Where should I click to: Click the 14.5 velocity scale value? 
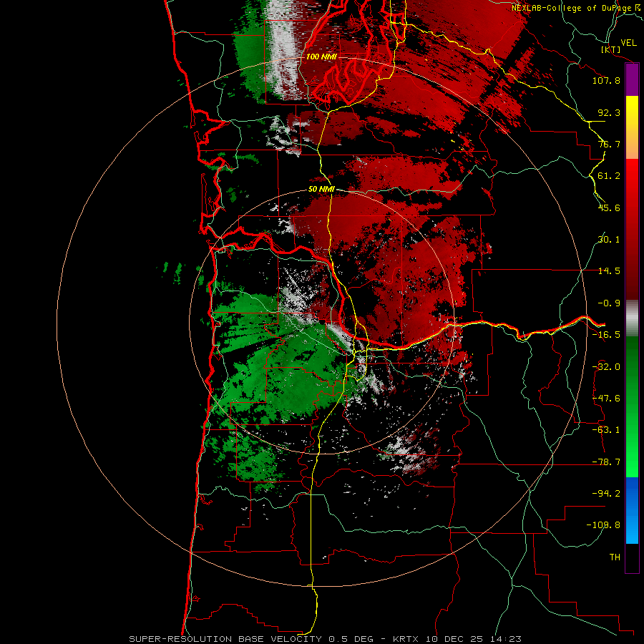coord(609,271)
